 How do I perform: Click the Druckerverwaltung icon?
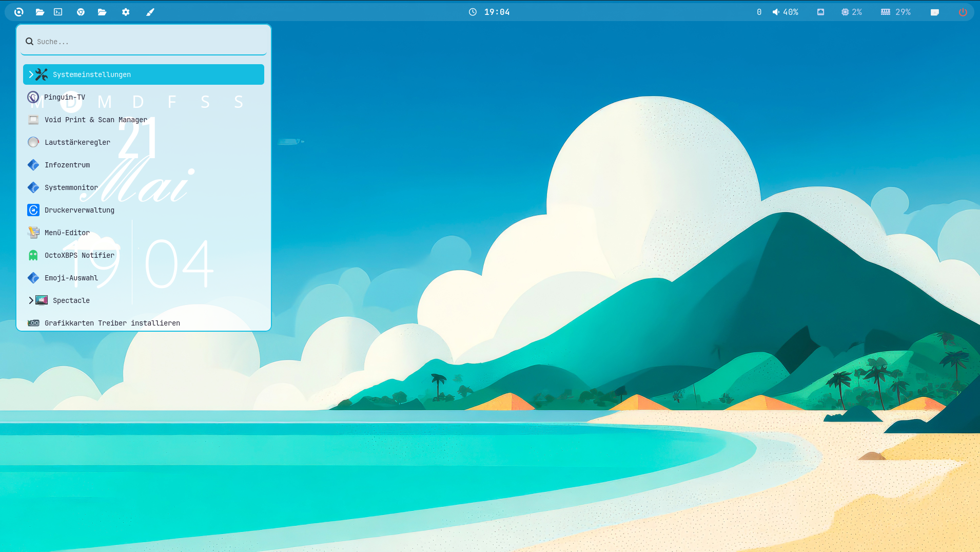coord(33,210)
